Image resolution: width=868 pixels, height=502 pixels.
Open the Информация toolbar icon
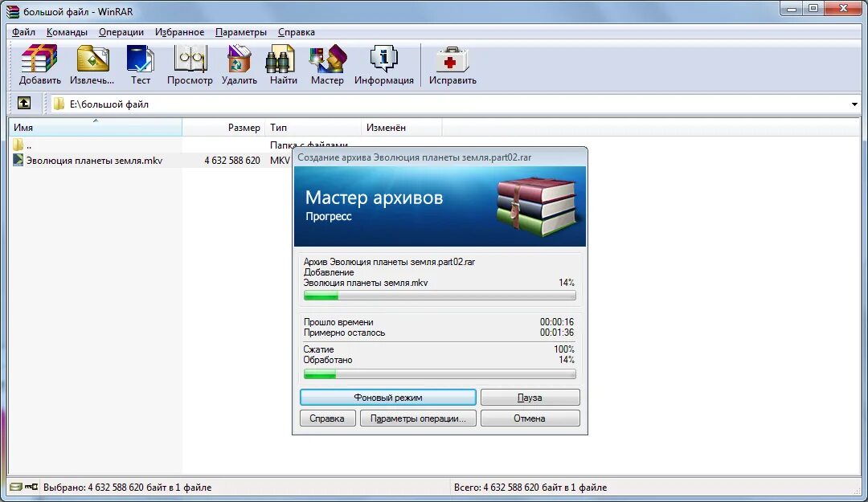pyautogui.click(x=383, y=59)
